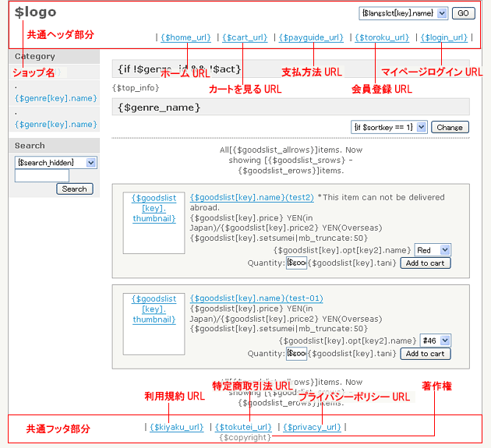Open the test2 product name link
Image resolution: width=491 pixels, height=448 pixels.
coord(252,198)
